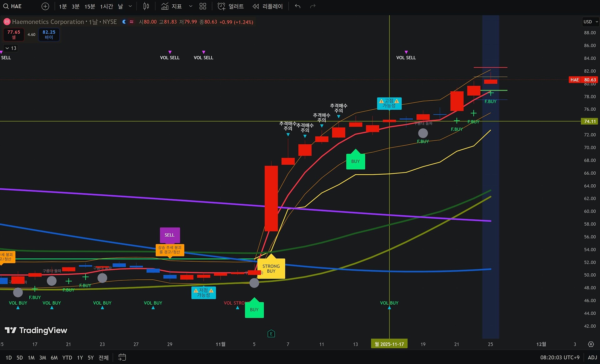The image size is (600, 364).
Task: Open candlestick chart style selector
Action: 146,6
